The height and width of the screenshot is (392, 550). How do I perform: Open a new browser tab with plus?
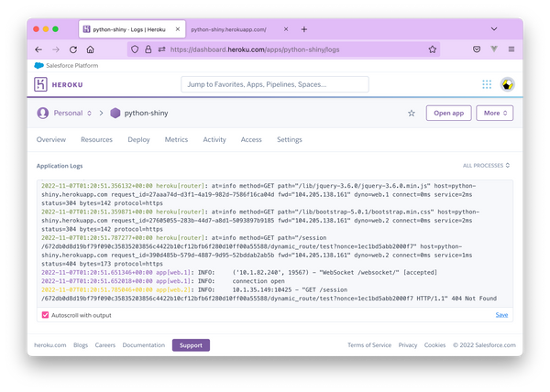(x=303, y=29)
